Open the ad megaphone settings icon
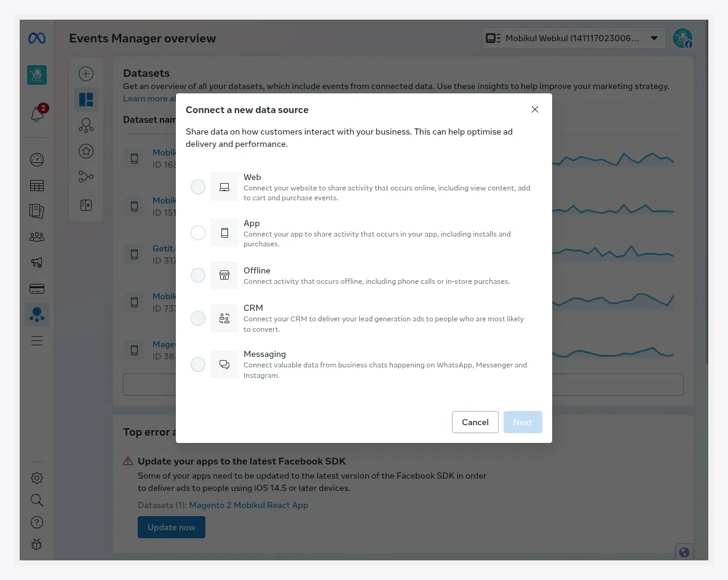The width and height of the screenshot is (728, 580). [37, 263]
